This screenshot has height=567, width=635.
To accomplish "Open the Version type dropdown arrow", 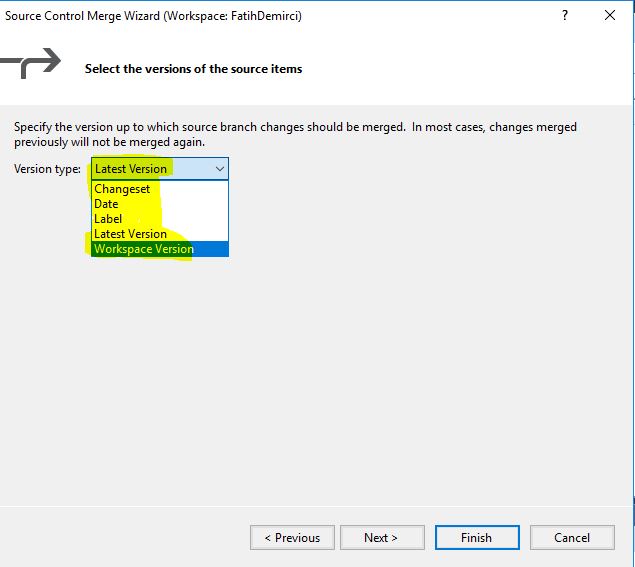I will [220, 169].
